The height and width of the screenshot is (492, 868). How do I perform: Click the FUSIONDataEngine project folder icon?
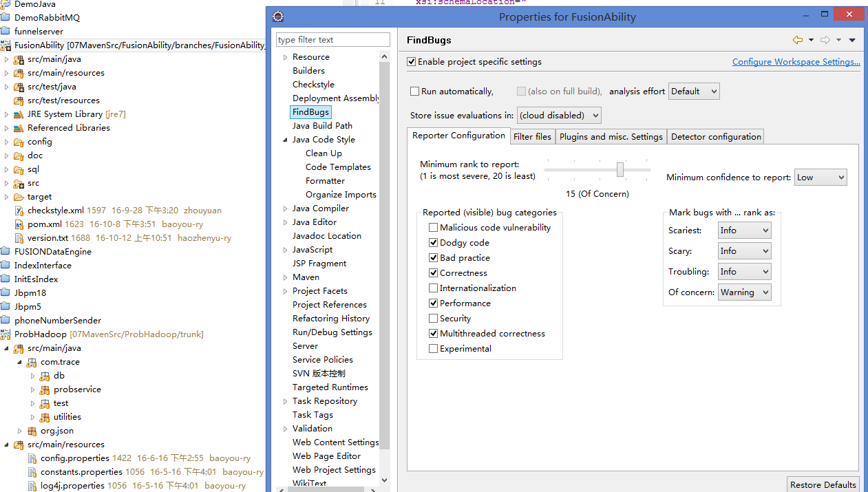pos(6,252)
